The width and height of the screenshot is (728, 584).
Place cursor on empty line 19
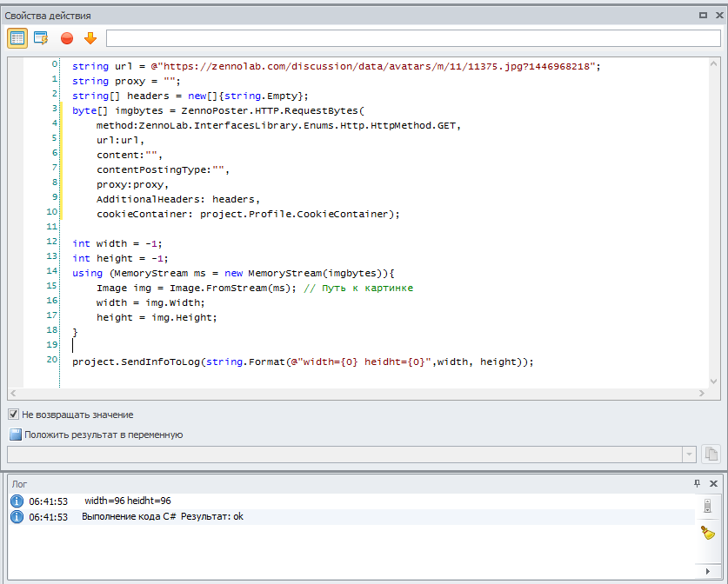click(x=261, y=346)
